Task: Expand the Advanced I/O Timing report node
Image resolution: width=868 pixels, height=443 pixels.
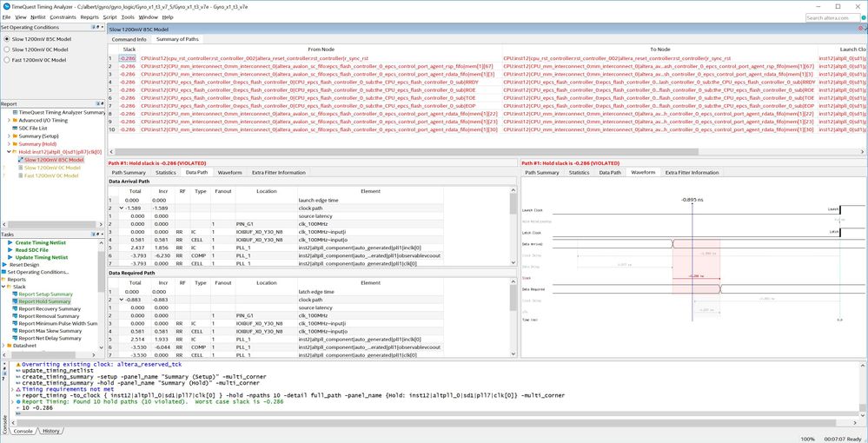Action: point(7,121)
